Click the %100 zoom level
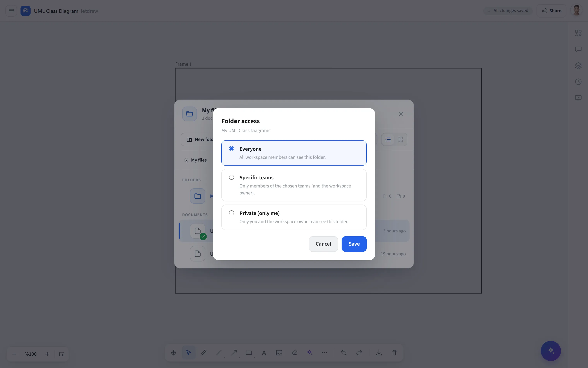Image resolution: width=588 pixels, height=368 pixels. click(30, 354)
